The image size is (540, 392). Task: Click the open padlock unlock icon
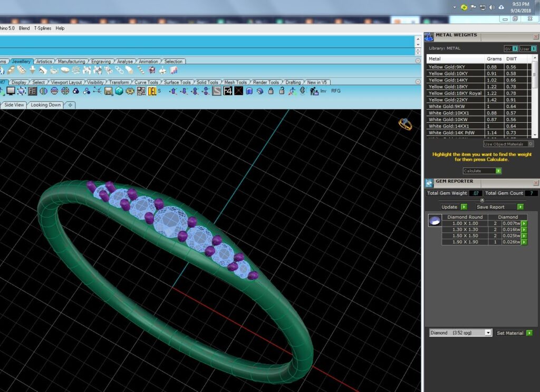282,91
